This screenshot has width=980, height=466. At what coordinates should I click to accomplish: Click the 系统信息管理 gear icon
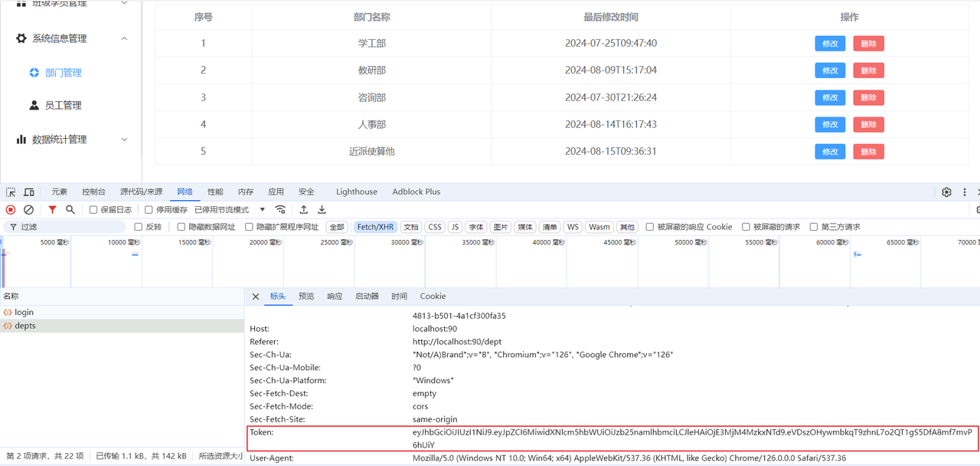(x=21, y=38)
